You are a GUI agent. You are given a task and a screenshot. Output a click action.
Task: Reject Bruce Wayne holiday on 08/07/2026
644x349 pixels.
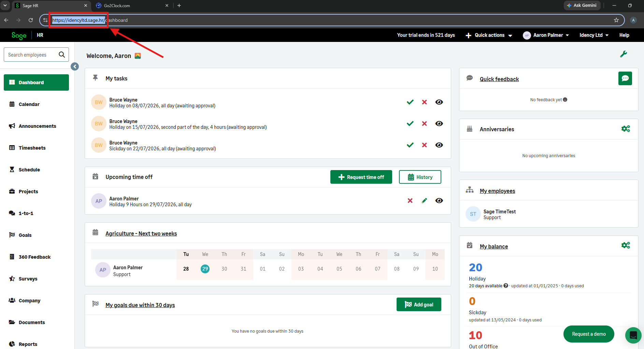[x=425, y=102]
